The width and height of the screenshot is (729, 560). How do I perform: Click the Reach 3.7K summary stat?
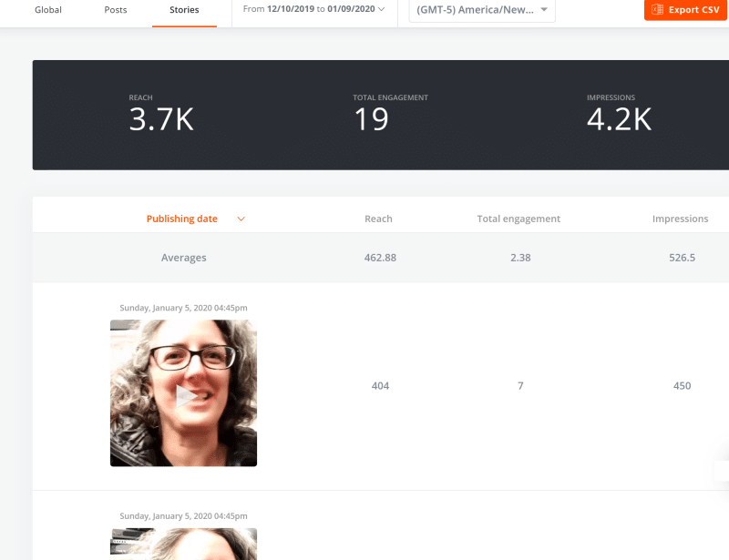pos(161,119)
